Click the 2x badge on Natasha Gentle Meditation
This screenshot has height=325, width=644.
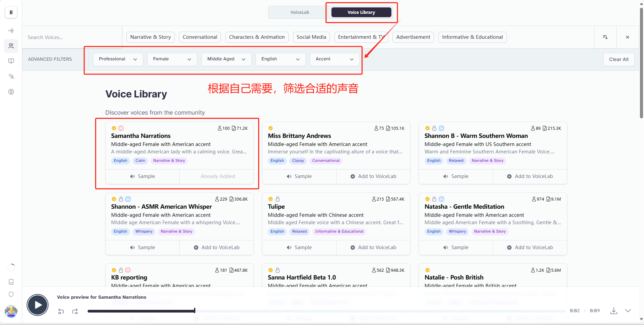pyautogui.click(x=442, y=199)
